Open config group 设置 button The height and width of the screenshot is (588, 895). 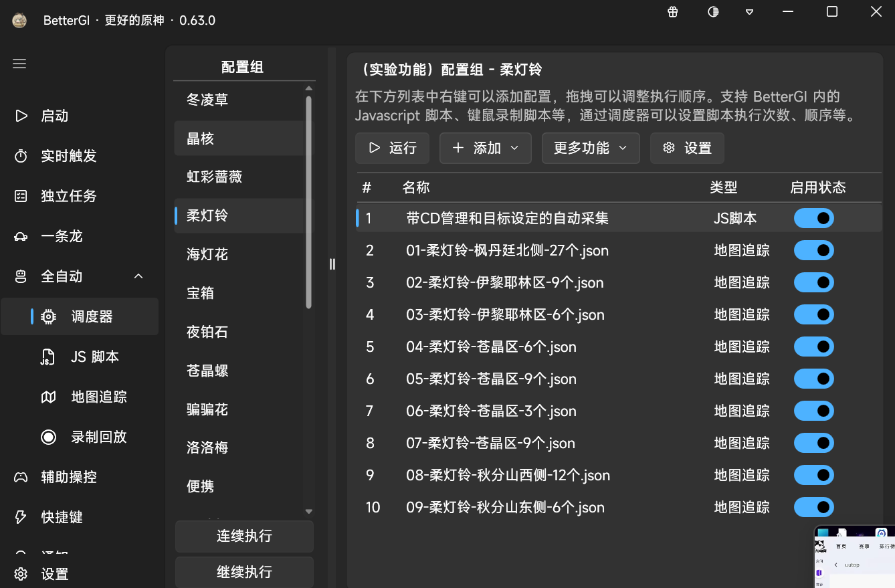click(687, 148)
